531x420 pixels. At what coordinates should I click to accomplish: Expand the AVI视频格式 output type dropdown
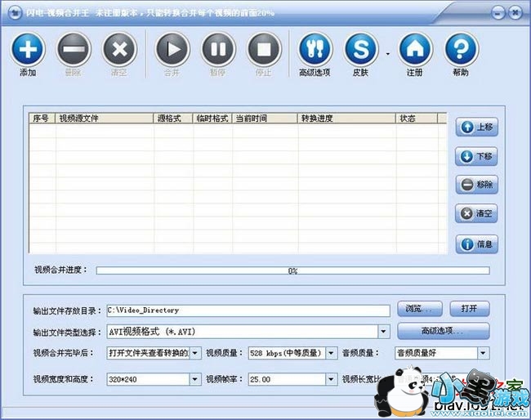pos(382,332)
